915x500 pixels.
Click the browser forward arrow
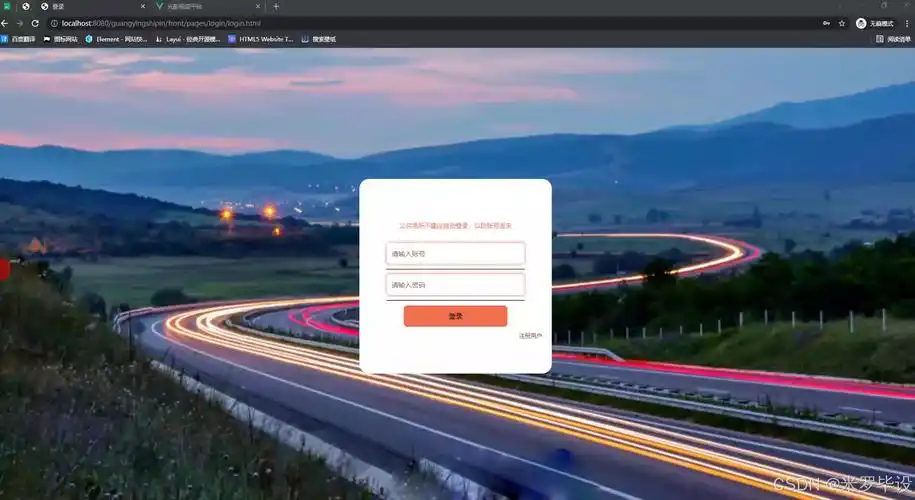click(x=20, y=23)
